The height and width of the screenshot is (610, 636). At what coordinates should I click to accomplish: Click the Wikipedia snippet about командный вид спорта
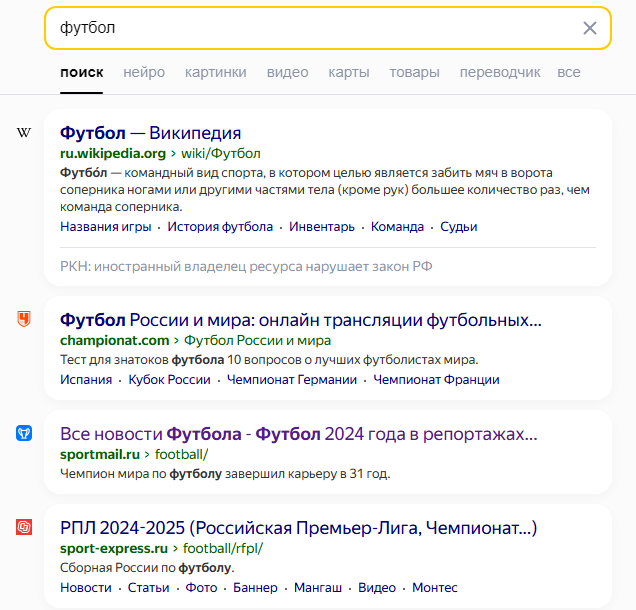coord(324,190)
